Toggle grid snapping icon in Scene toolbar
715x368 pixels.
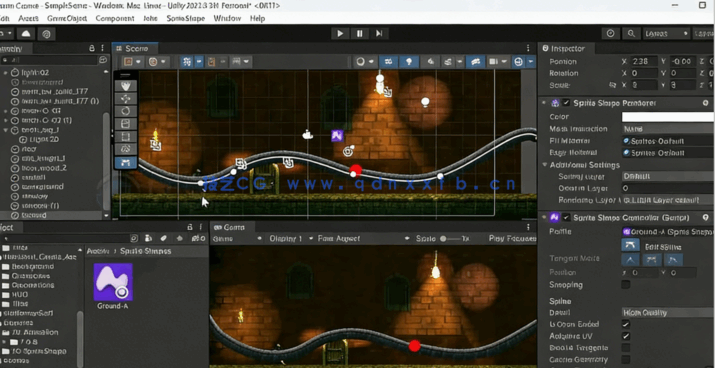187,62
